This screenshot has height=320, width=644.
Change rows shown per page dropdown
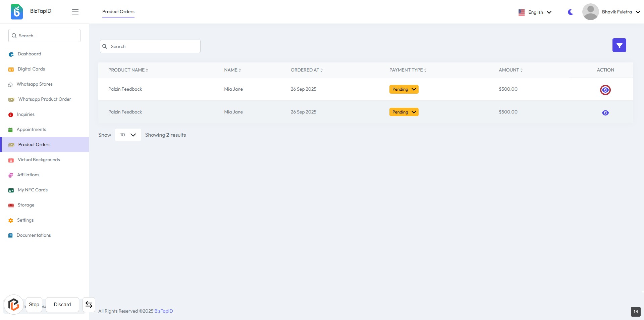coord(128,135)
